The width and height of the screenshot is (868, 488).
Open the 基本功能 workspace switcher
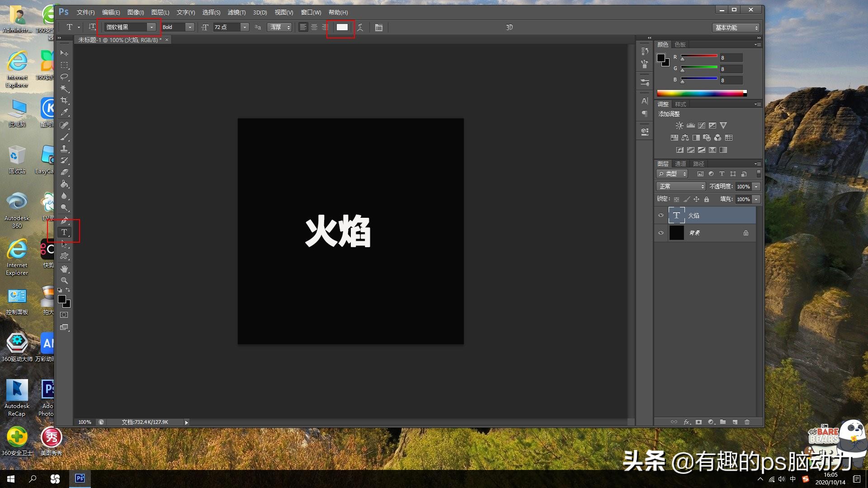[736, 28]
